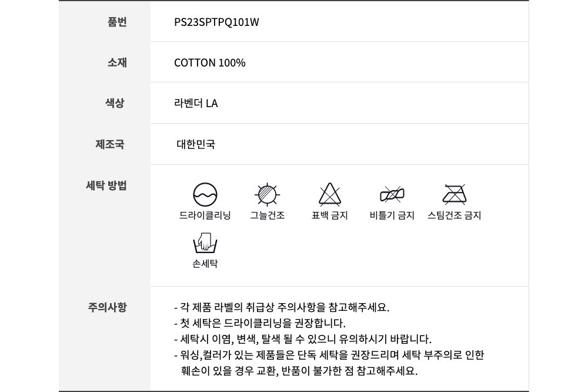
Task: Click the no bleach (표백 금지) triangle icon
Action: (x=330, y=194)
